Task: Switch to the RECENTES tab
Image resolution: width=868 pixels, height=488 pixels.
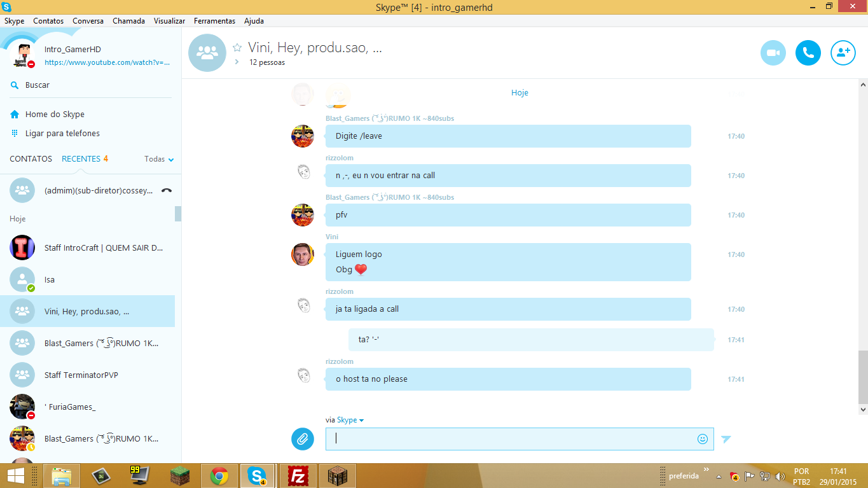Action: coord(81,159)
